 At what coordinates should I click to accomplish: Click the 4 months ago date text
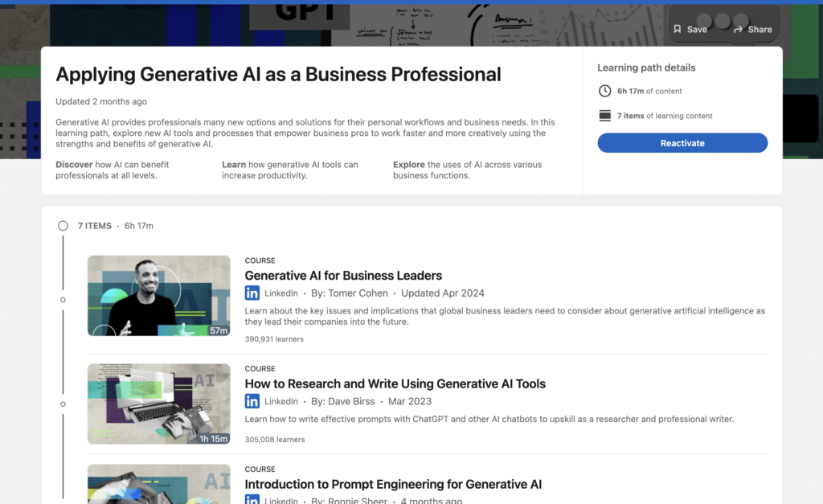coord(432,500)
